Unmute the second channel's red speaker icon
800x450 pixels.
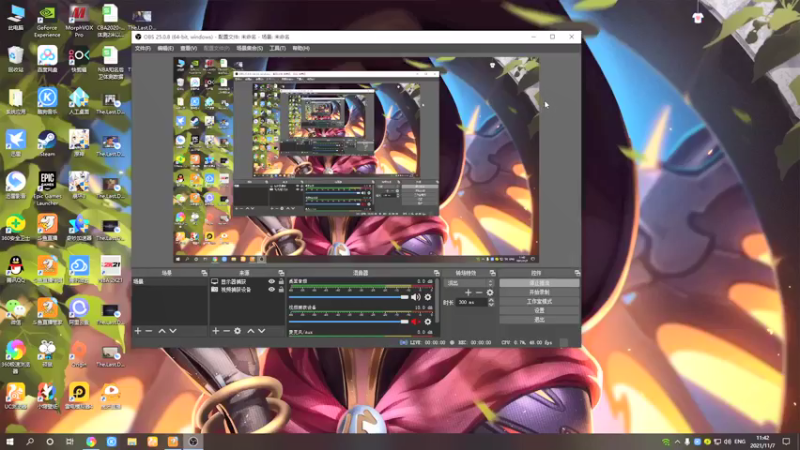tap(416, 321)
